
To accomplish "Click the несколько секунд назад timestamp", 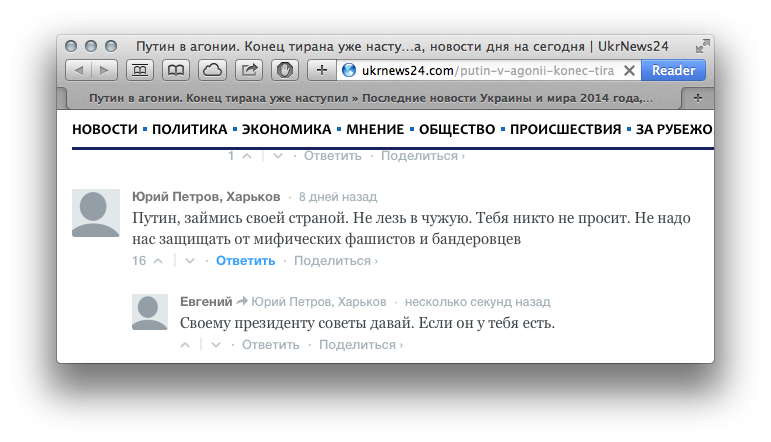I will (x=477, y=301).
